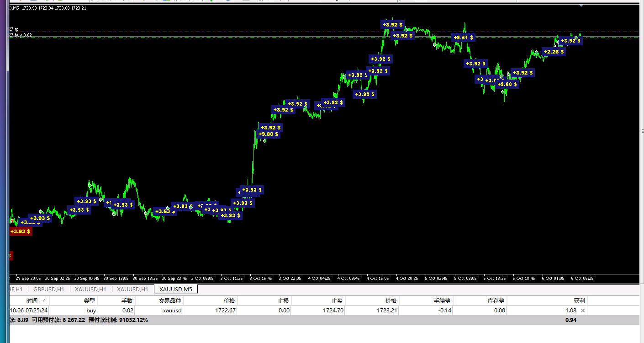Viewport: 644px width, 343px height.
Task: Click the OHLC quote 1723.90 at chart top
Action: (29, 8)
